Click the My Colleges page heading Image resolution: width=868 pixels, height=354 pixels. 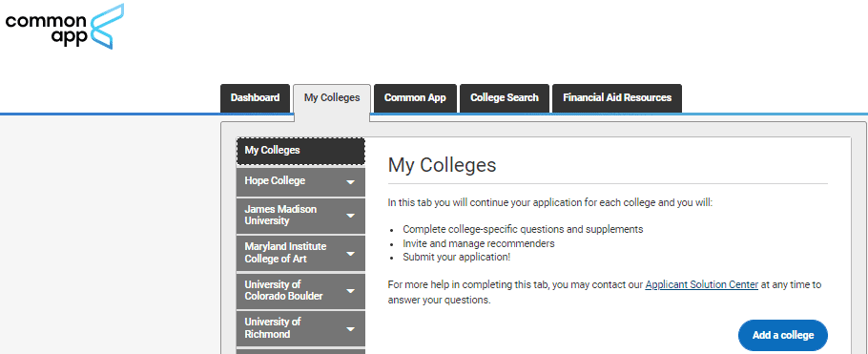pos(442,165)
